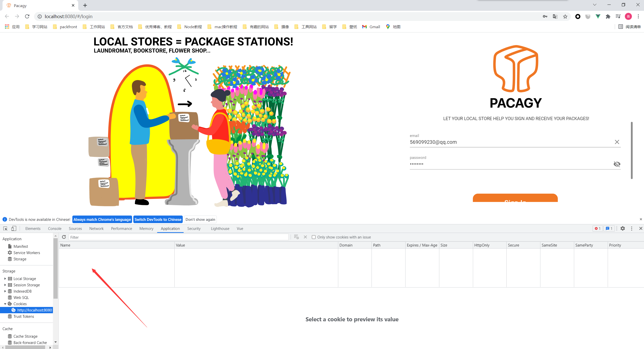Image resolution: width=644 pixels, height=349 pixels.
Task: Click the Chrome profile avatar
Action: 628,16
